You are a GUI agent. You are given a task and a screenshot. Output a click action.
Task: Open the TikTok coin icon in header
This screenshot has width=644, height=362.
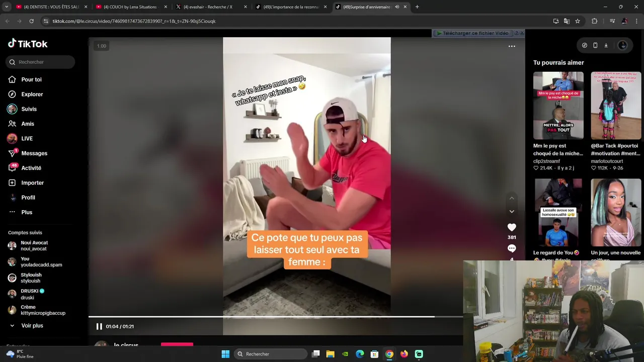[x=584, y=45]
